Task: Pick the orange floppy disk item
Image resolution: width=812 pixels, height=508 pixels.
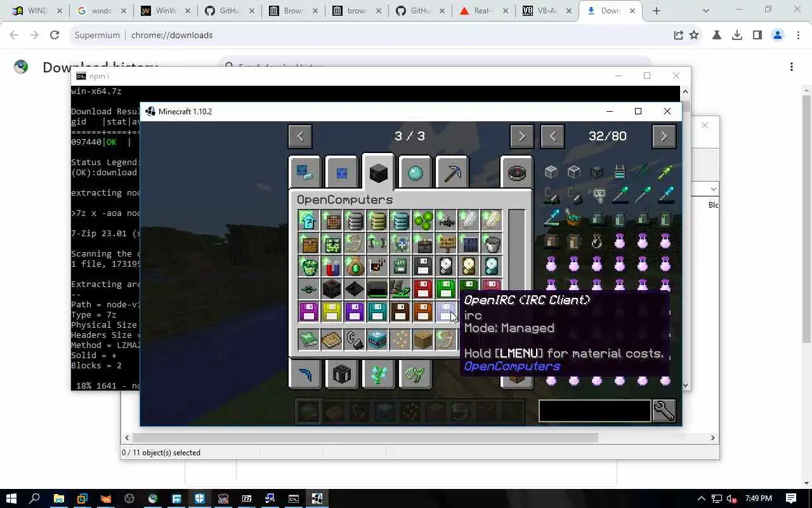Action: 422,312
